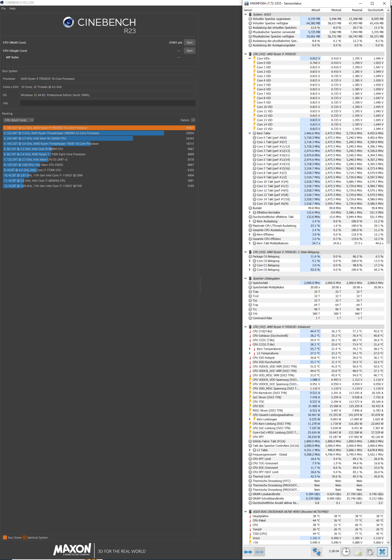Click chip icon beside Speicher-Zeitangaben header
The height and width of the screenshot is (560, 392).
coord(250,278)
